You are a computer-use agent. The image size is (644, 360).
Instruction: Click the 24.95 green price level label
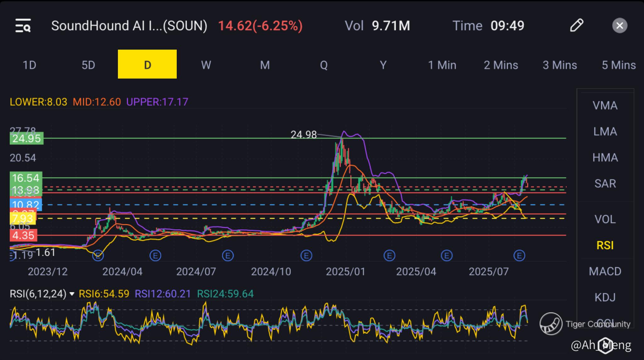click(26, 139)
